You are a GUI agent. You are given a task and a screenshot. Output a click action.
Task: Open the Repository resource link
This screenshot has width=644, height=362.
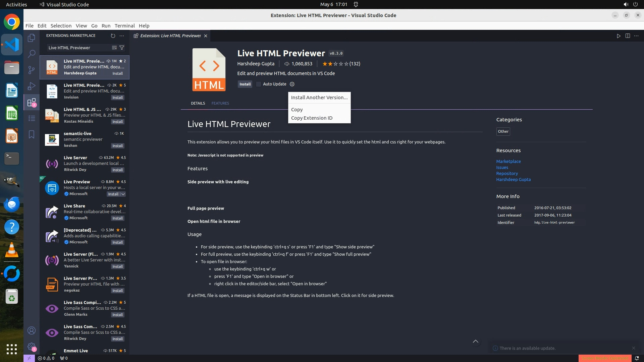pos(507,173)
